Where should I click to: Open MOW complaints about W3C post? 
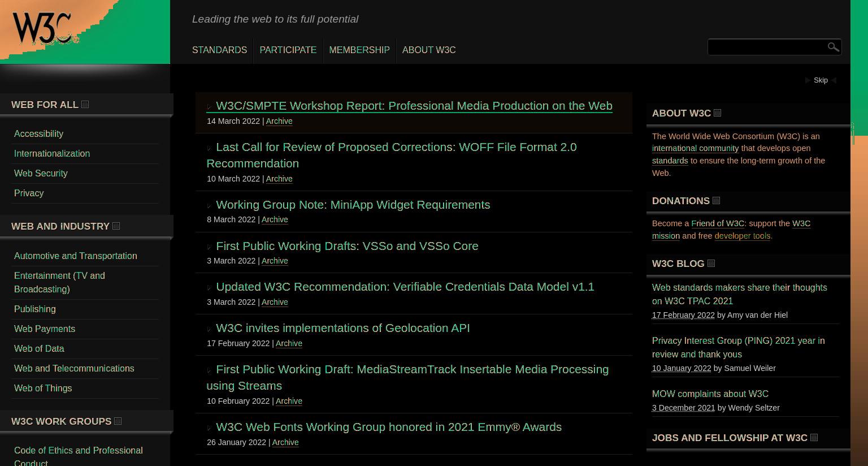pyautogui.click(x=710, y=394)
